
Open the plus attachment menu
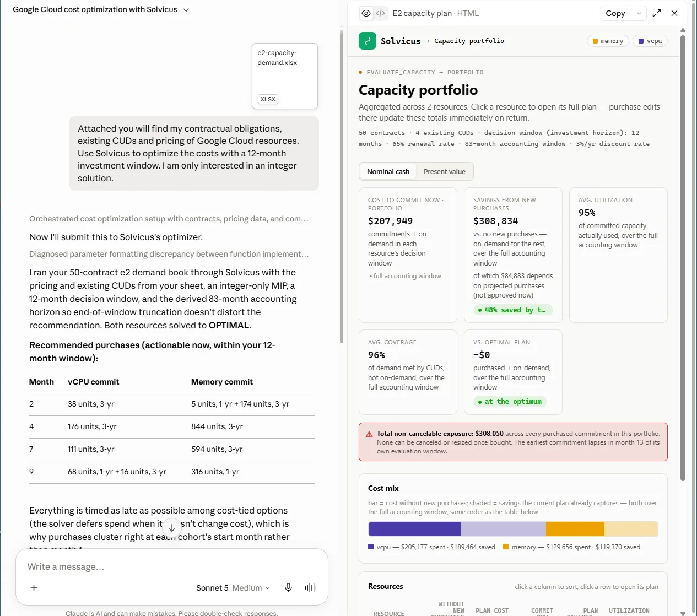[34, 588]
